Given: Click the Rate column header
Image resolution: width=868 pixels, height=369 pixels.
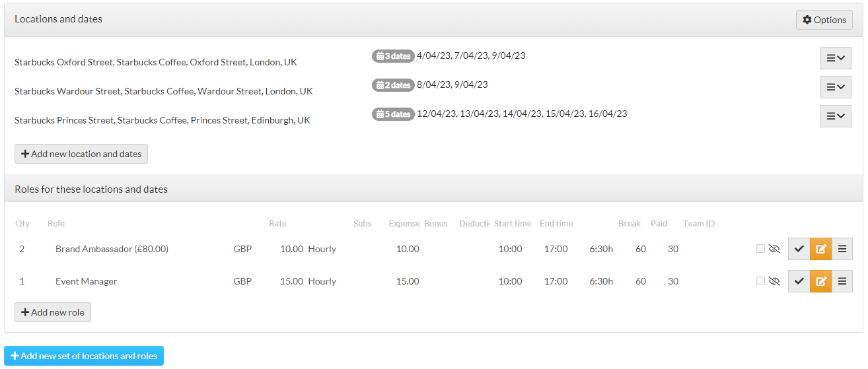Looking at the screenshot, I should point(277,224).
